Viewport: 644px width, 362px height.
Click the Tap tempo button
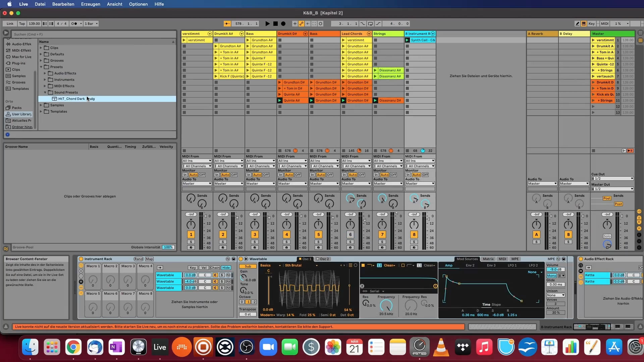[x=22, y=24]
